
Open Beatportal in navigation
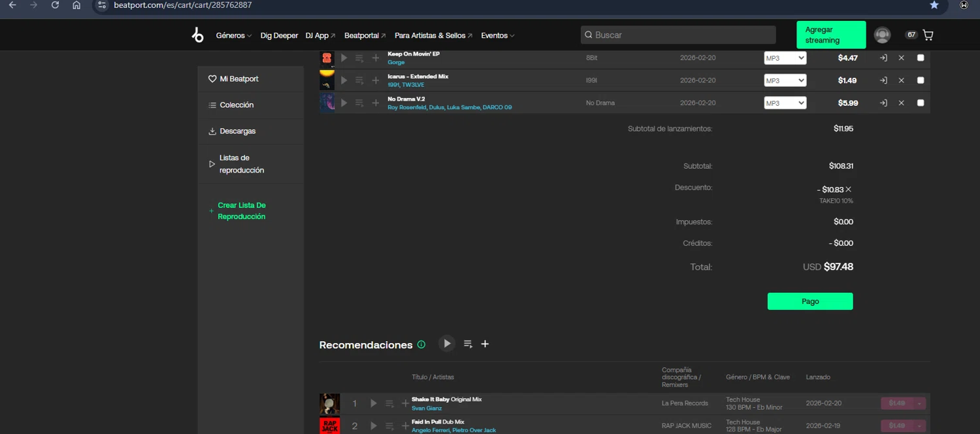point(365,35)
